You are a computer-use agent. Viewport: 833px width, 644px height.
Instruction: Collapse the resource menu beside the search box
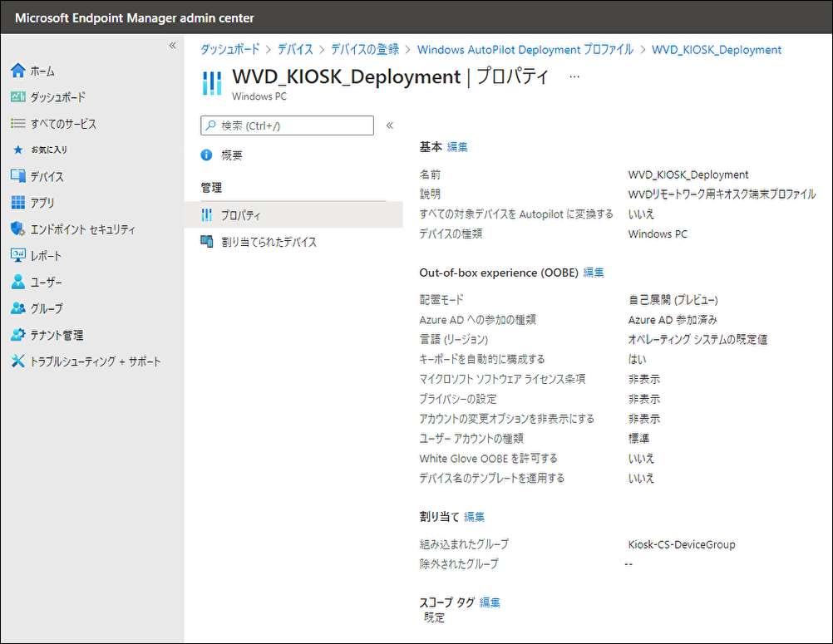[389, 125]
